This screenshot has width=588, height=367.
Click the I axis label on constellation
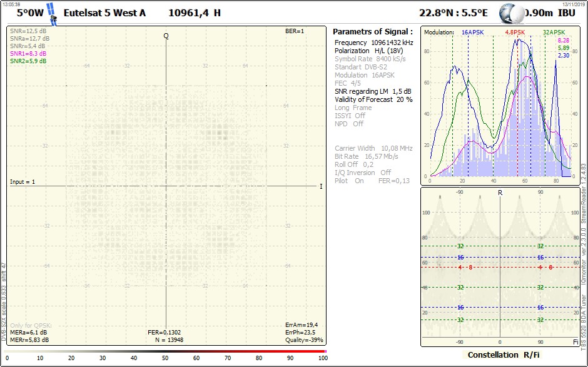click(x=321, y=186)
